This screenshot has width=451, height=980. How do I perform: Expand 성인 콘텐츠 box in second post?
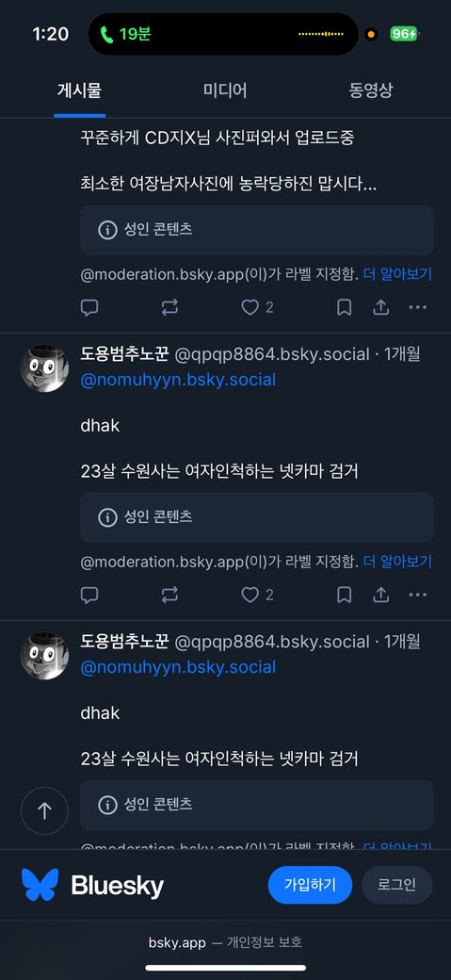click(257, 517)
